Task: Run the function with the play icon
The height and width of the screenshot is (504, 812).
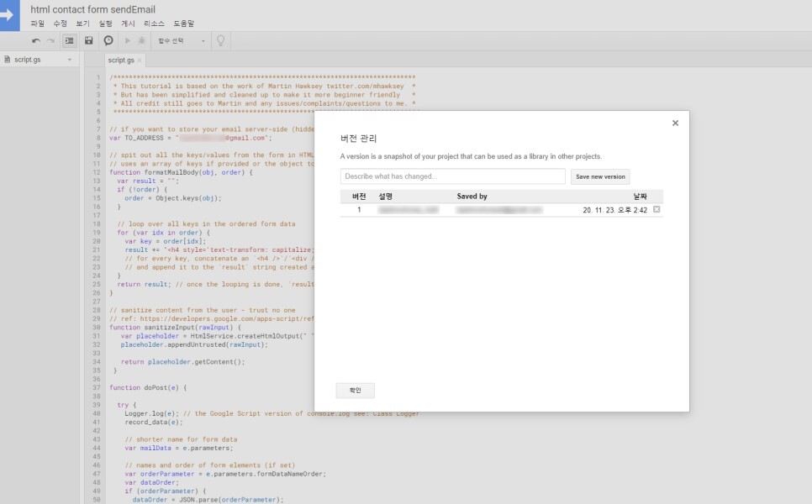Action: (128, 40)
